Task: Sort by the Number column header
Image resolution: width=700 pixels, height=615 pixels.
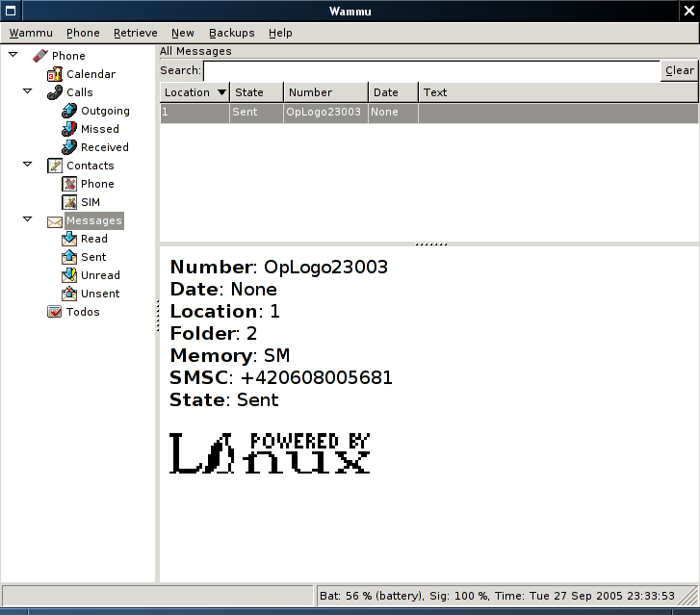Action: click(x=325, y=92)
